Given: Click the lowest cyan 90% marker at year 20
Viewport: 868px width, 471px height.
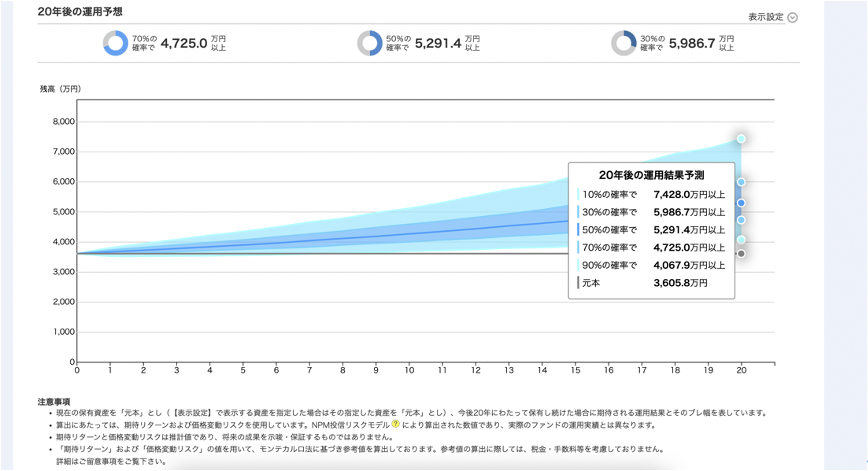Looking at the screenshot, I should click(741, 240).
